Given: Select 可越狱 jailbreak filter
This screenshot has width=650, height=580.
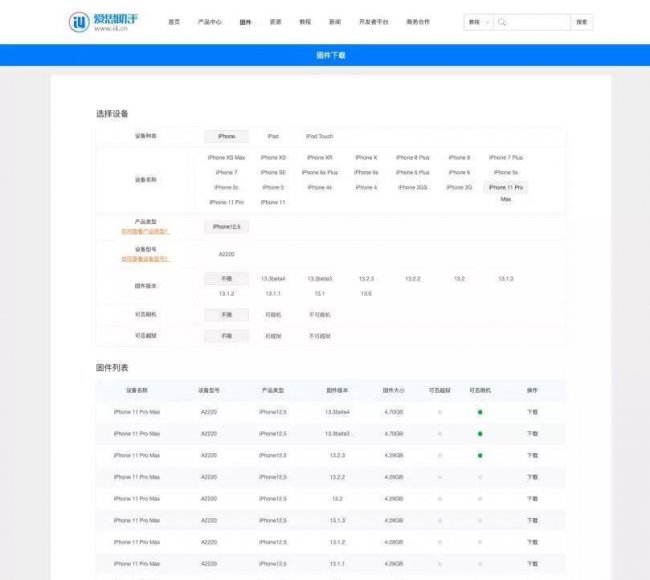Looking at the screenshot, I should [x=273, y=336].
